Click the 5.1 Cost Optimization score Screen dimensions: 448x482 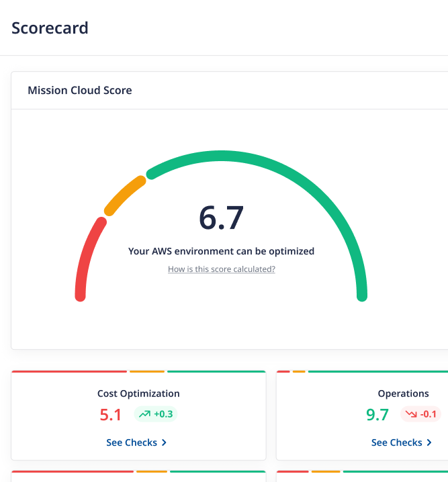111,415
